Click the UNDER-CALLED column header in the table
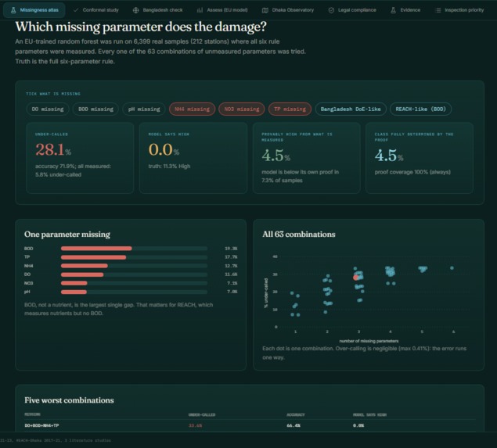This screenshot has height=448, width=497. point(202,414)
